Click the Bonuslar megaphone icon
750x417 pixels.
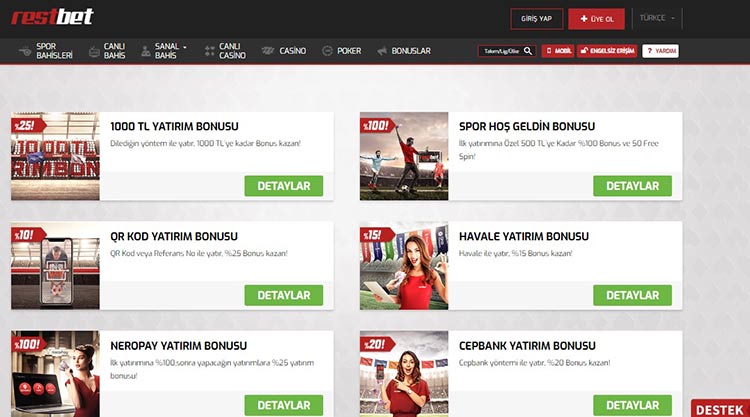(382, 51)
